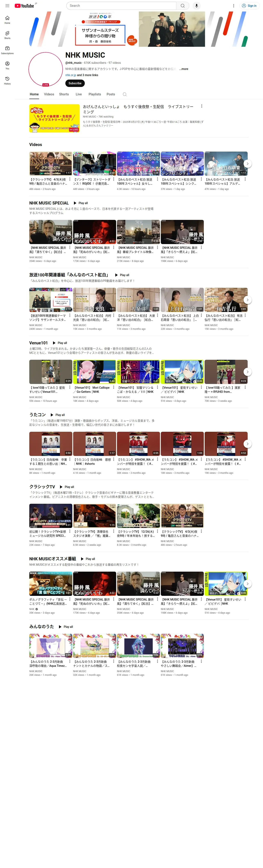Click the NHK MUSIC channel banner image
Screen dimensions: 263x868
138,29
